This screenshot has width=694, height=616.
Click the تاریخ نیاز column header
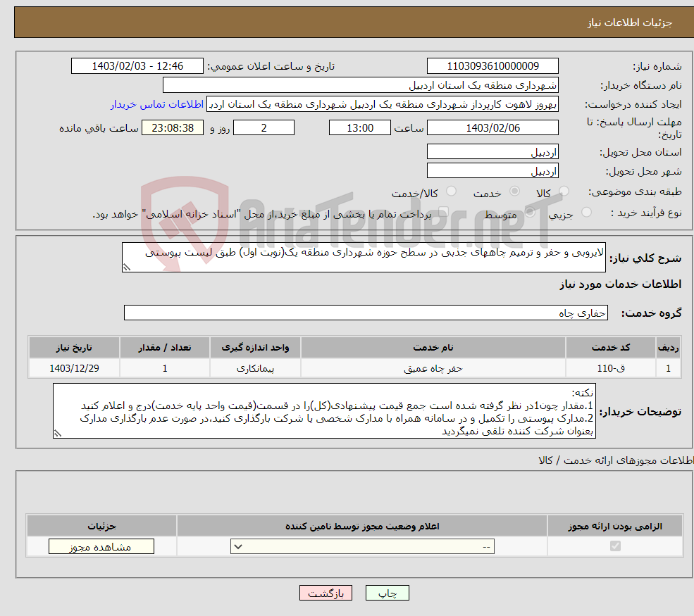click(x=75, y=348)
